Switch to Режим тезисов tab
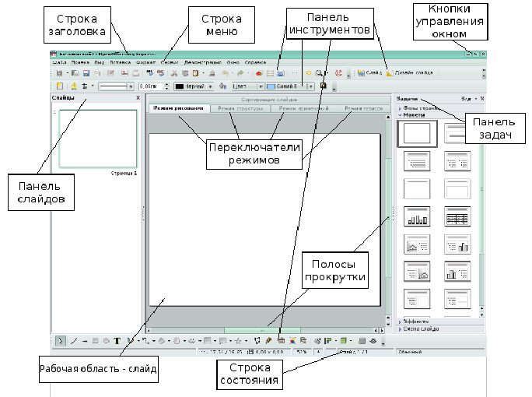 pyautogui.click(x=364, y=108)
